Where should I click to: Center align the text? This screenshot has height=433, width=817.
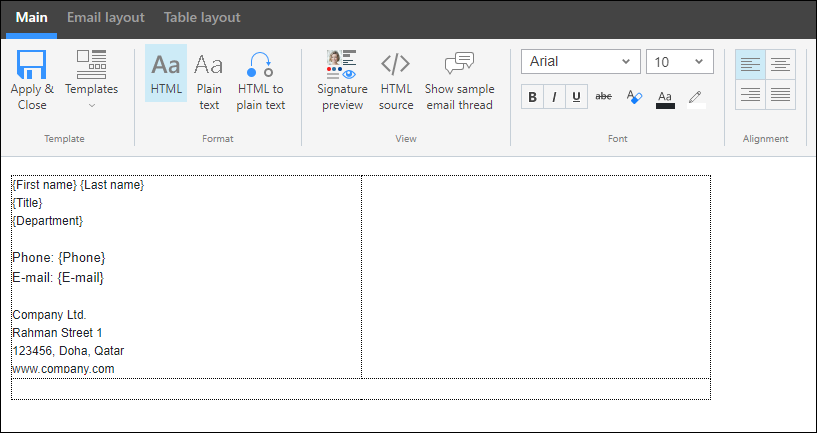point(781,65)
